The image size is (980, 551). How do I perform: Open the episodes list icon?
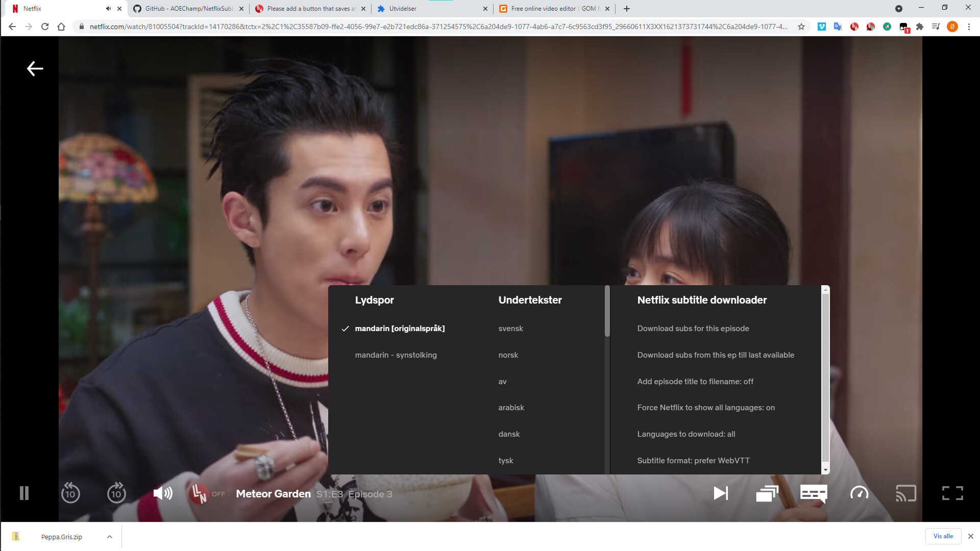767,493
